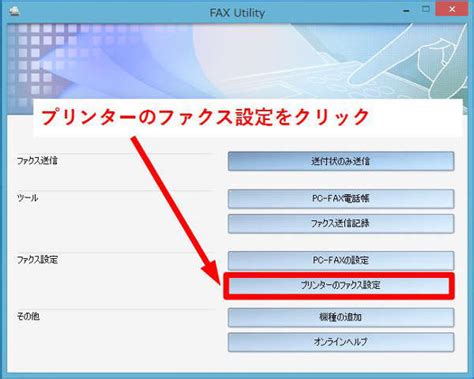Click プリンターのファクス設定 button
474x379 pixels.
[x=339, y=286]
